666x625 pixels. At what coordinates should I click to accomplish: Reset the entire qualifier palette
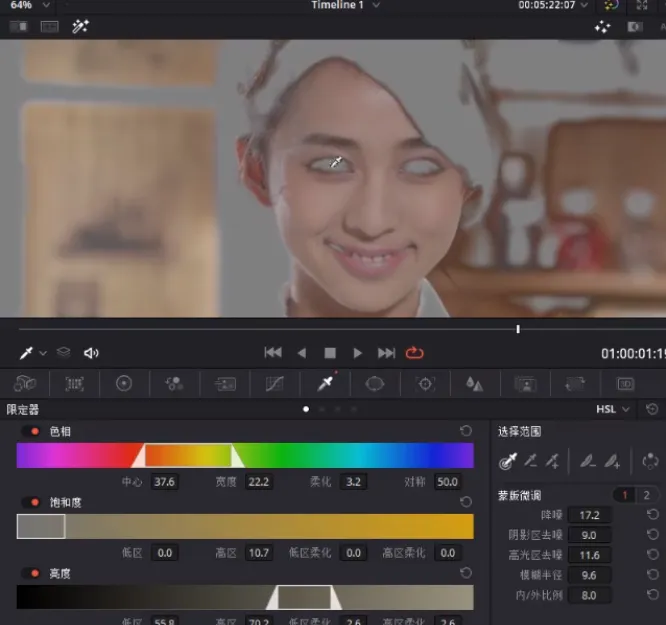point(652,409)
